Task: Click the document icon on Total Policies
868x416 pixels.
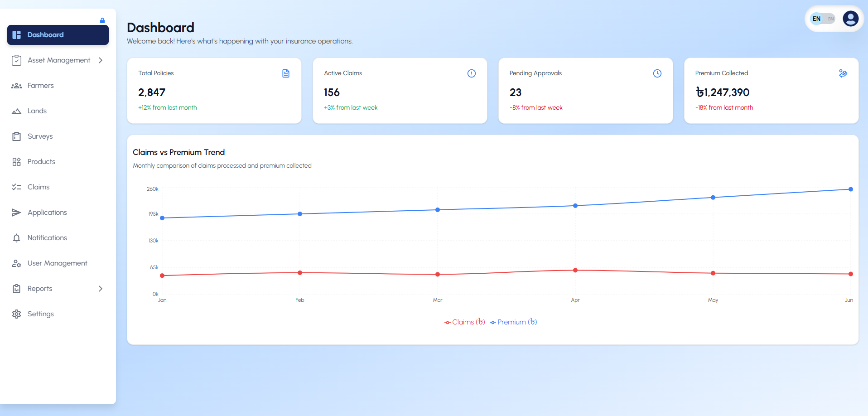Action: [286, 73]
